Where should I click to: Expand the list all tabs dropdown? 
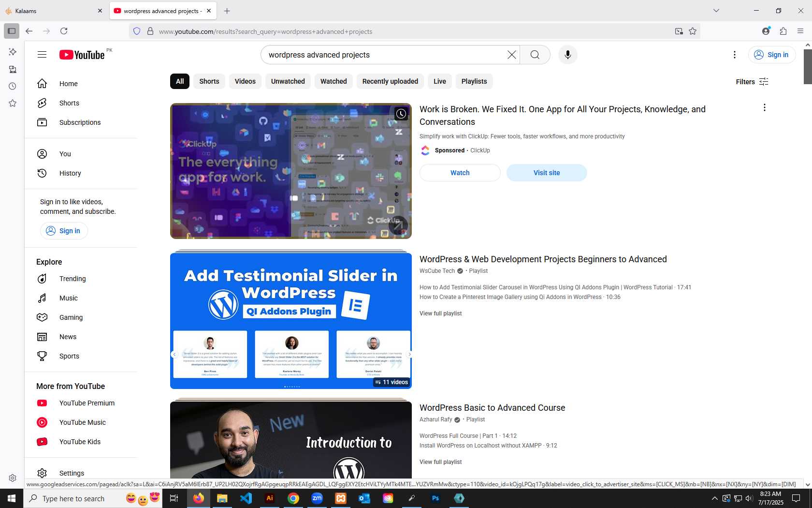pyautogui.click(x=716, y=11)
